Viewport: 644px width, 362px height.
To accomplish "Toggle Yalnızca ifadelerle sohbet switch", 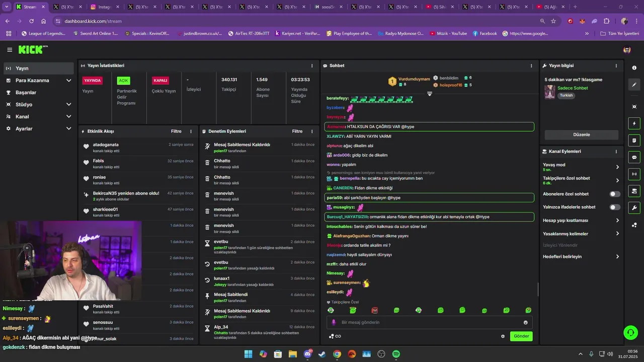I will tap(615, 207).
